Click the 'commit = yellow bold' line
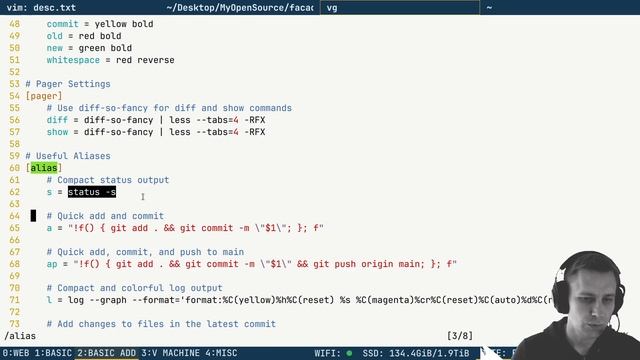The image size is (640, 360). (x=100, y=24)
